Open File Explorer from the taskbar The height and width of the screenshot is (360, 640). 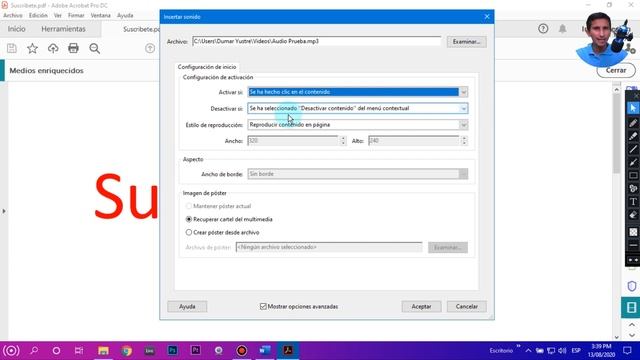[103, 351]
